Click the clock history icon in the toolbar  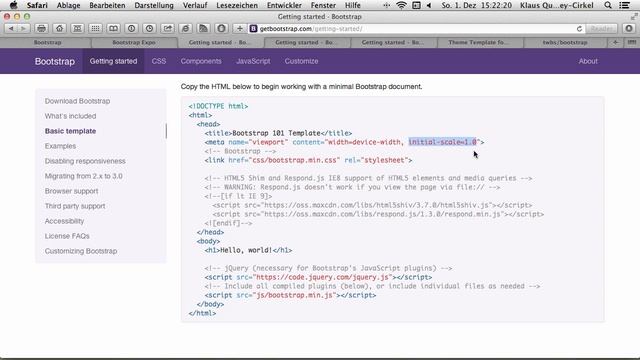149,29
